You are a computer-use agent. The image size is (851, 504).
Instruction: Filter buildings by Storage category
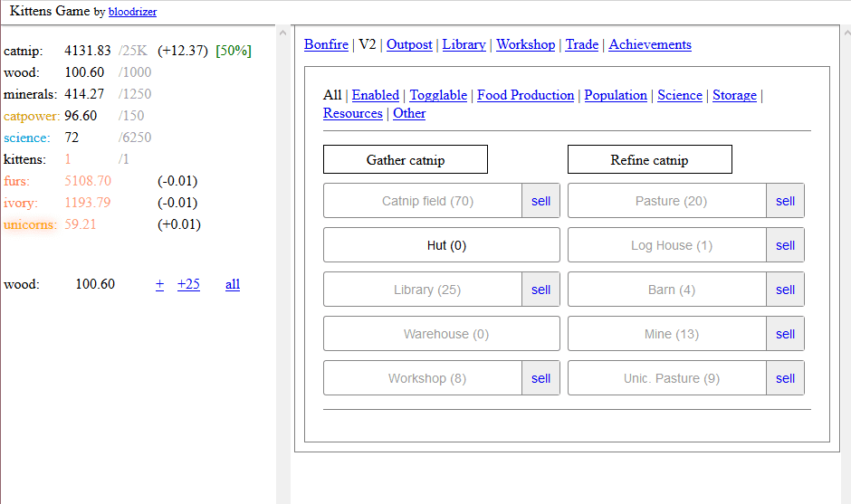pyautogui.click(x=734, y=95)
